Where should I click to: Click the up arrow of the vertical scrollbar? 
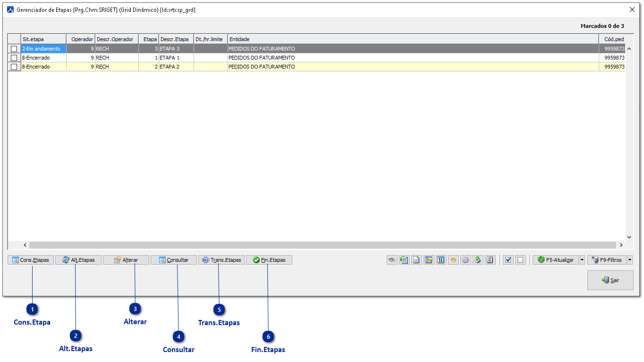[629, 49]
